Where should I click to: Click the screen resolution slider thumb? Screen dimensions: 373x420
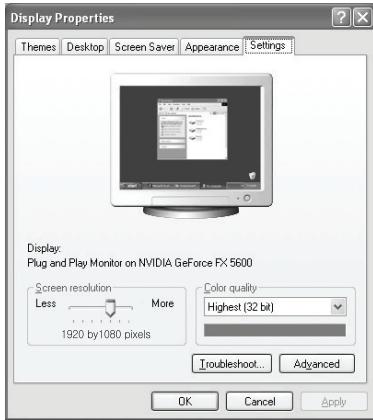(x=110, y=308)
